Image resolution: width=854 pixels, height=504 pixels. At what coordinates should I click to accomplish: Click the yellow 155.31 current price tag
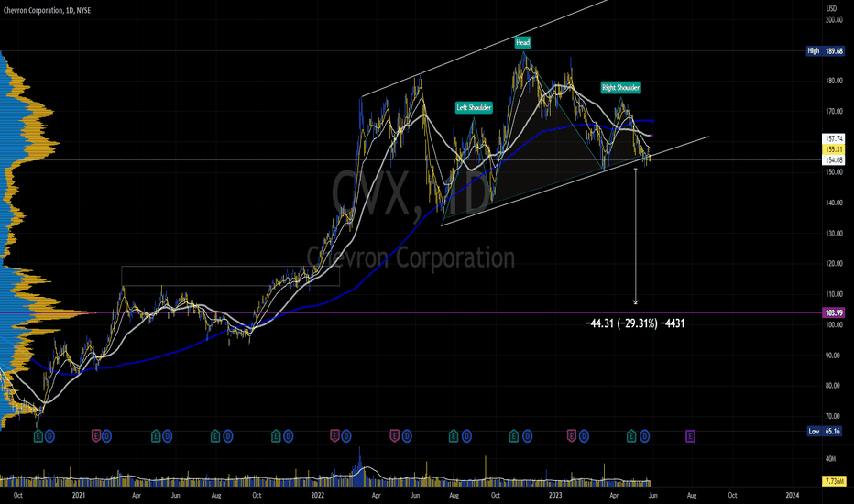(833, 149)
